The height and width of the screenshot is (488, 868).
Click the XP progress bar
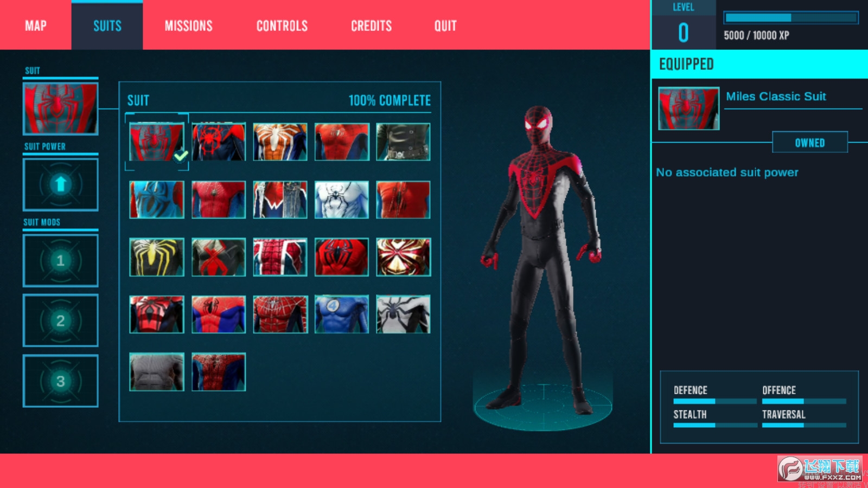point(791,18)
